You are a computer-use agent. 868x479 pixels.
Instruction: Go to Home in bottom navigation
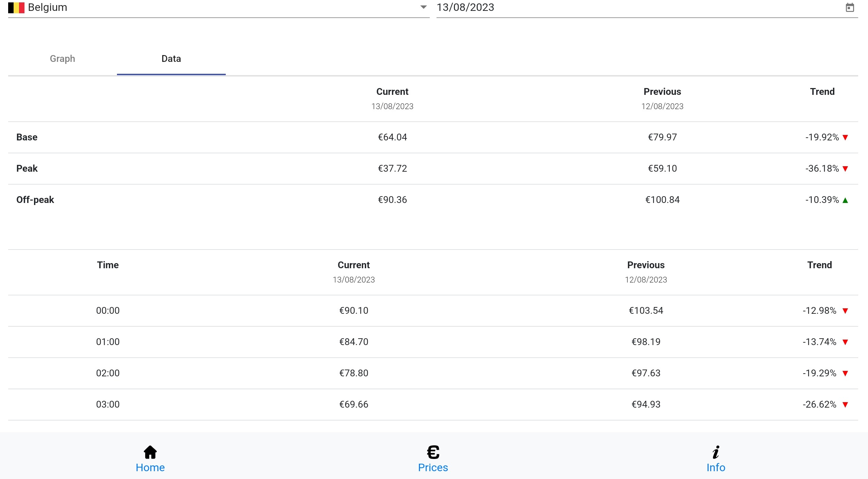pos(150,467)
